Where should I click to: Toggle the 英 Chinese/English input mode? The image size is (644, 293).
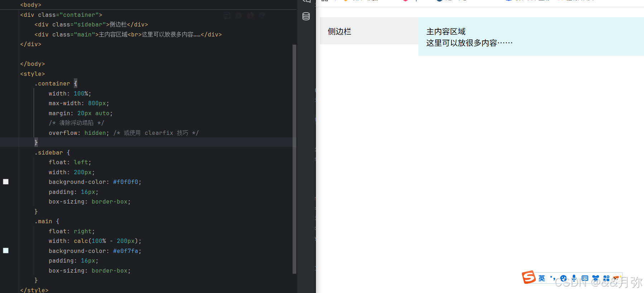tap(542, 278)
